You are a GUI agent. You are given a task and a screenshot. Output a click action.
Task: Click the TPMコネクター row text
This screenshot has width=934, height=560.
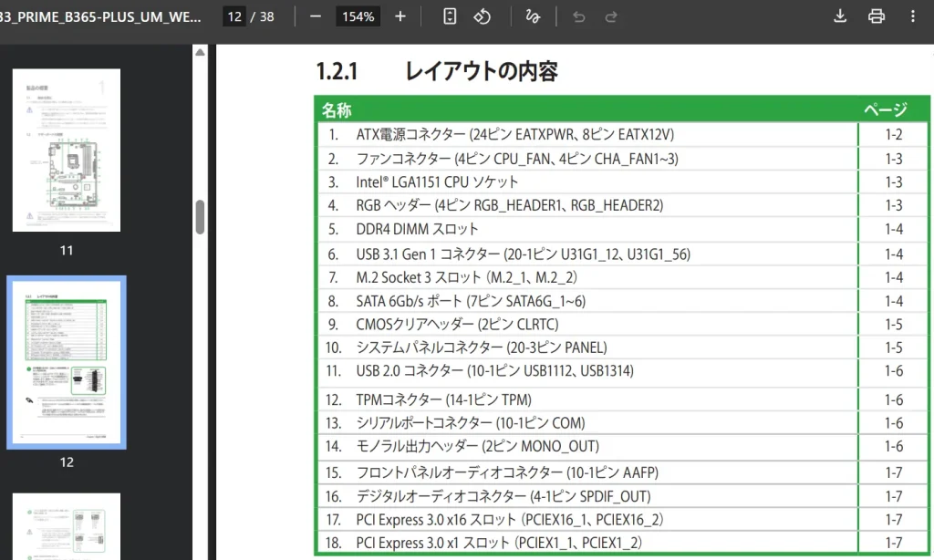click(443, 399)
